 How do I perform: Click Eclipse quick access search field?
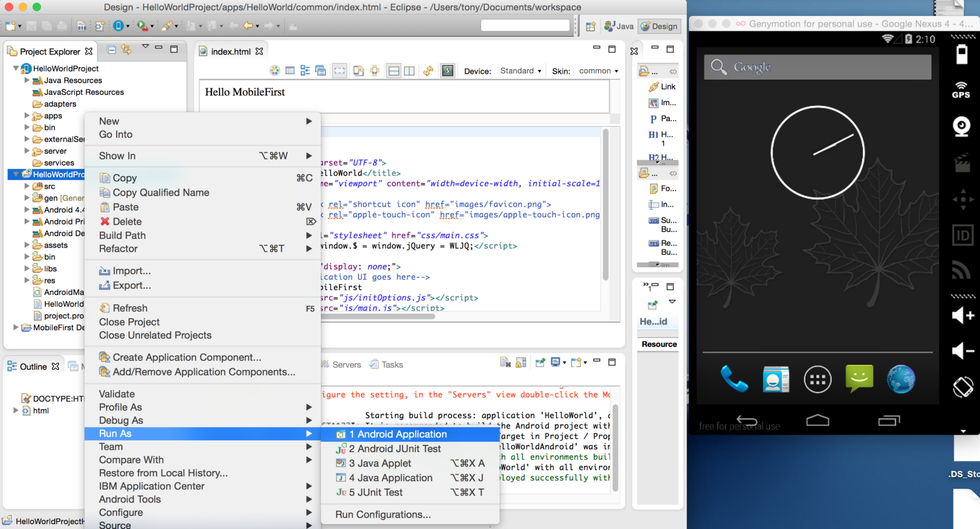click(x=526, y=25)
